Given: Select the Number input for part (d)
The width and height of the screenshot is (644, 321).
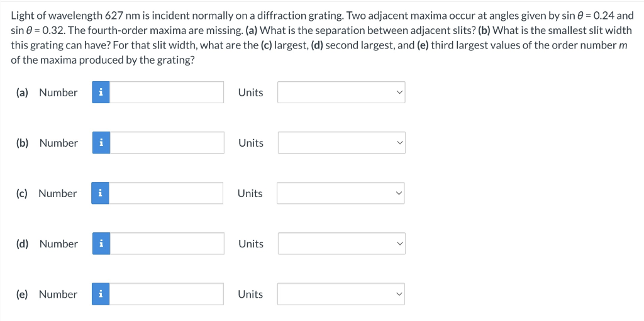Looking at the screenshot, I should point(167,244).
